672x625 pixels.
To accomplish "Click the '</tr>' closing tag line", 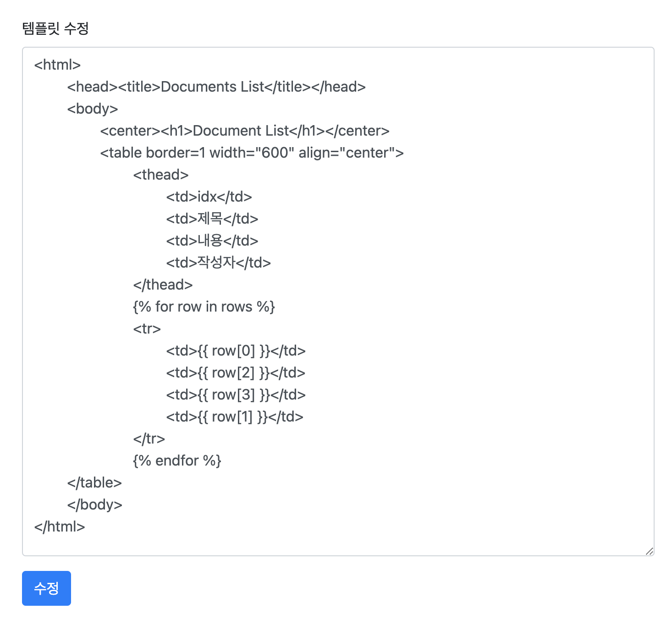I will coord(149,439).
